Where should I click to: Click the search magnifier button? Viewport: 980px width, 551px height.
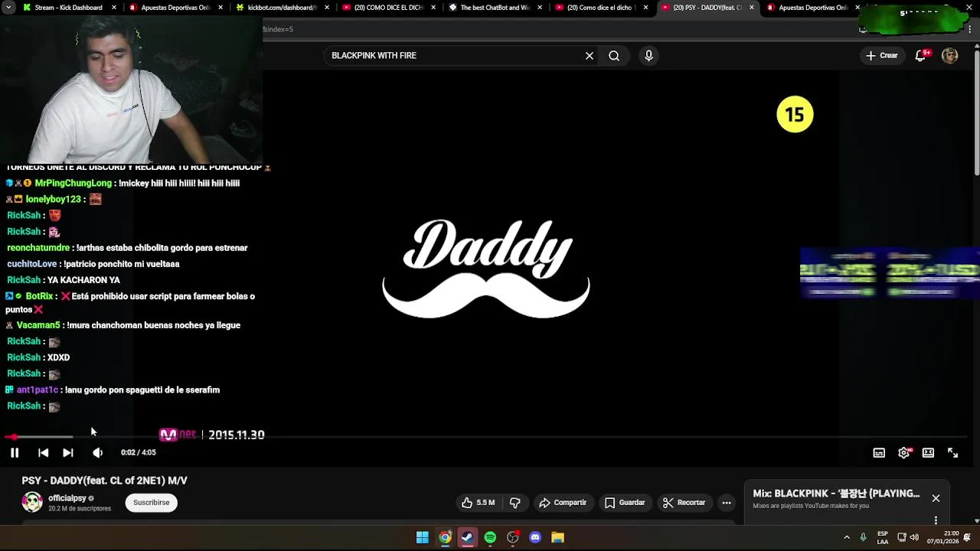coord(614,55)
